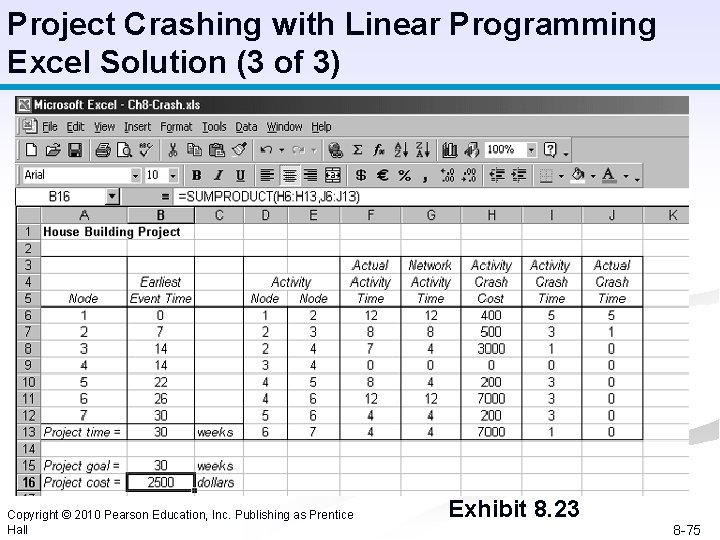The height and width of the screenshot is (540, 720).
Task: Open the Tools menu
Action: 214,127
